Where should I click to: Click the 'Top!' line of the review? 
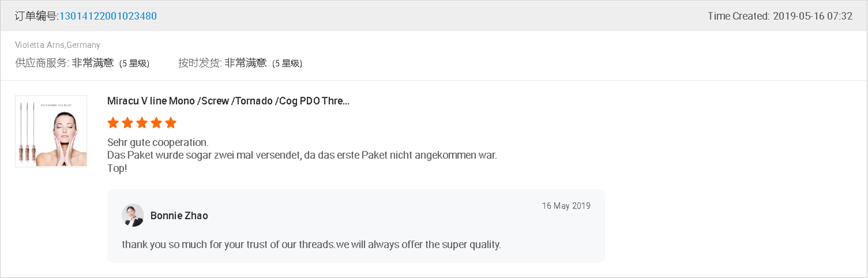click(117, 168)
